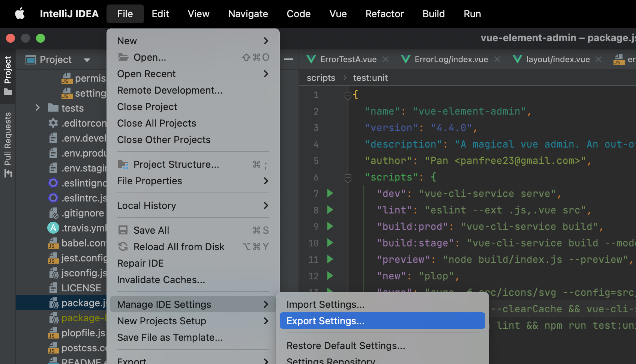Screen dimensions: 636x364
Task: Open the IntelliJ IDEA application menu
Action: [69, 14]
